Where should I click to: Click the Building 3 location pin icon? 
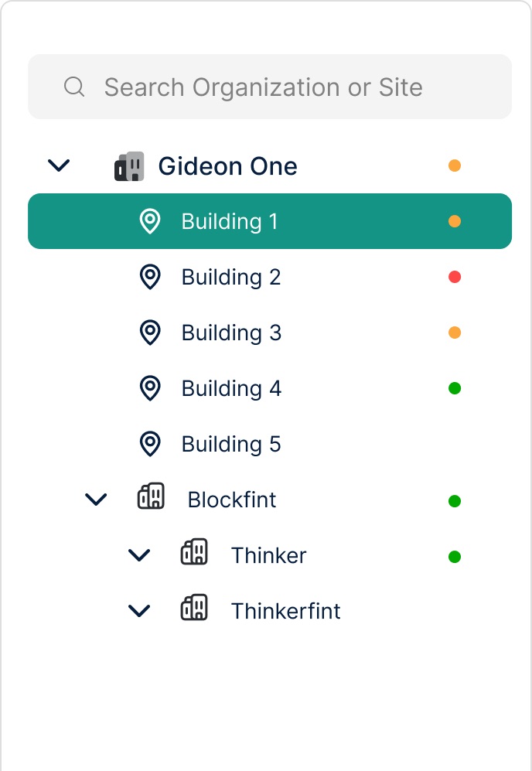[x=150, y=333]
